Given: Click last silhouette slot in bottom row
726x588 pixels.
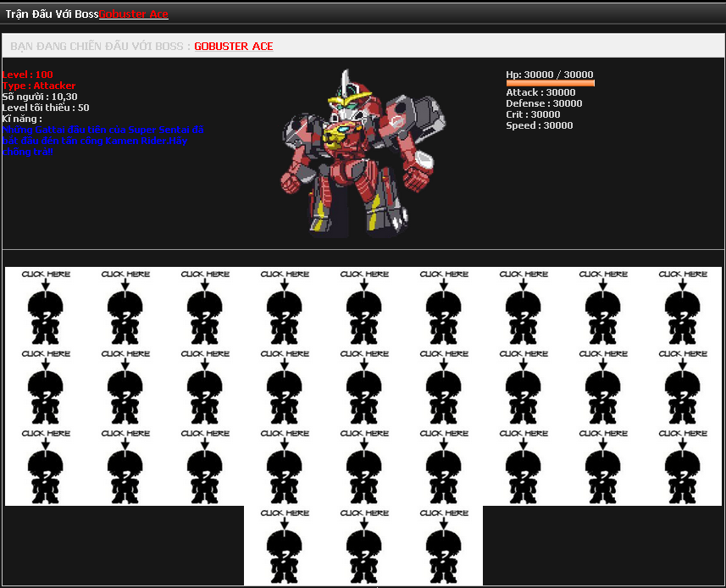Looking at the screenshot, I should 444,546.
